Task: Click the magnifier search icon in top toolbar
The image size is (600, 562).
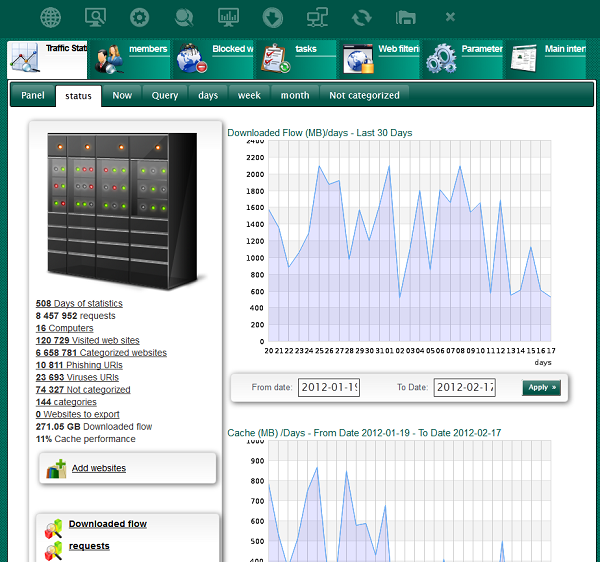Action: [x=184, y=18]
